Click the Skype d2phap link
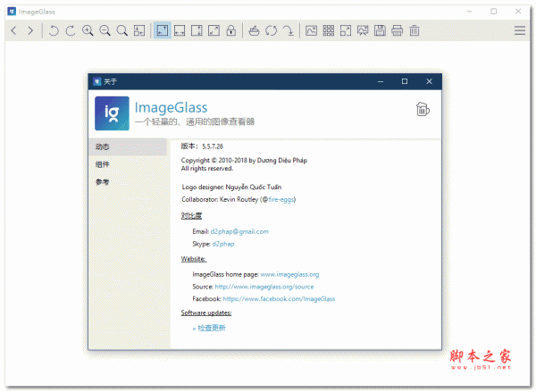The image size is (536, 392). coord(223,244)
